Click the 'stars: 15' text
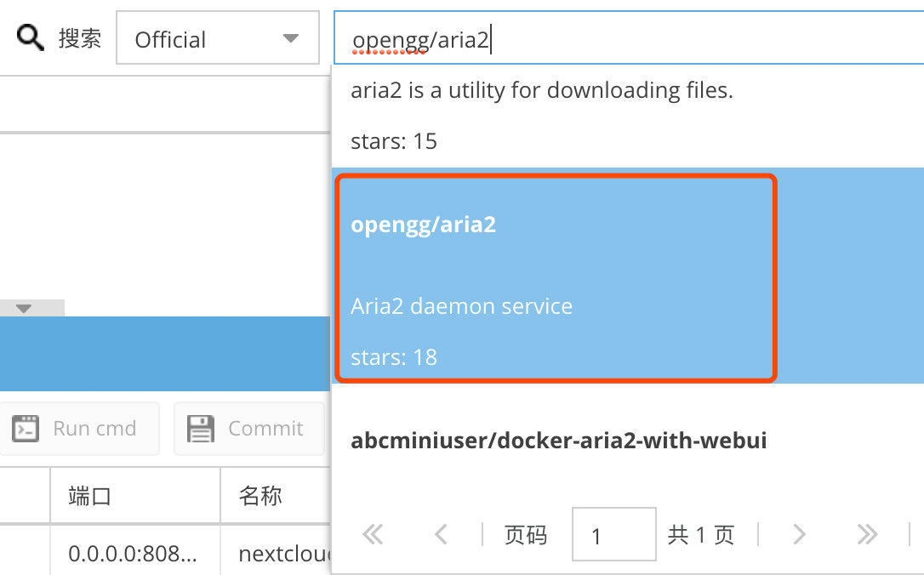 pos(394,141)
